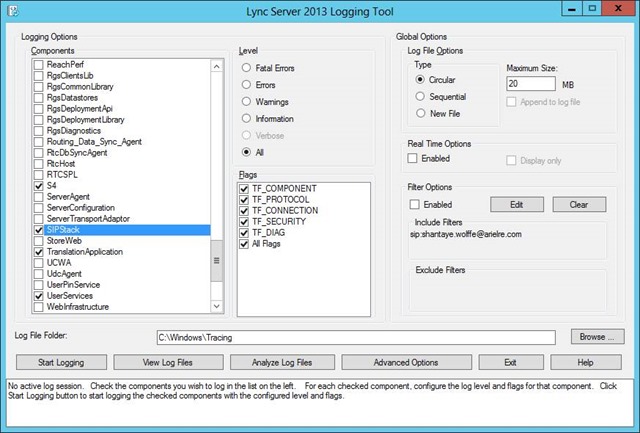The width and height of the screenshot is (640, 433).
Task: Maximize the Logging Tool window
Action: pyautogui.click(x=592, y=9)
